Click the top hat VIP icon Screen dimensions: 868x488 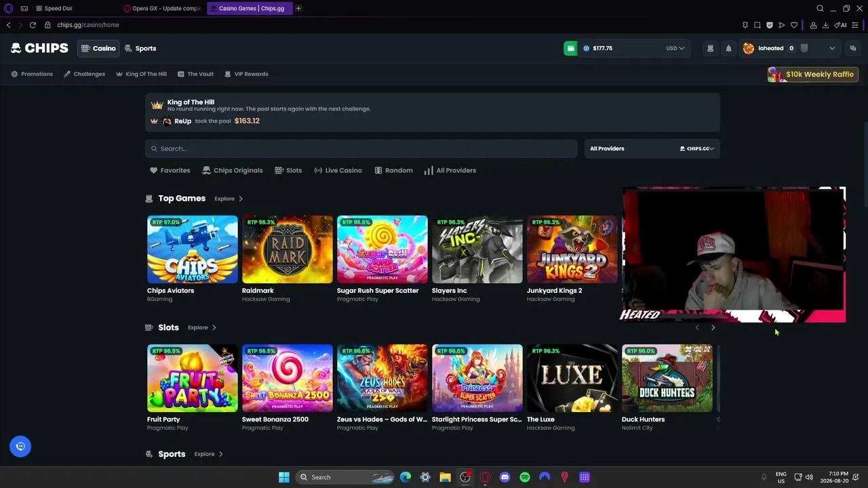[x=710, y=48]
